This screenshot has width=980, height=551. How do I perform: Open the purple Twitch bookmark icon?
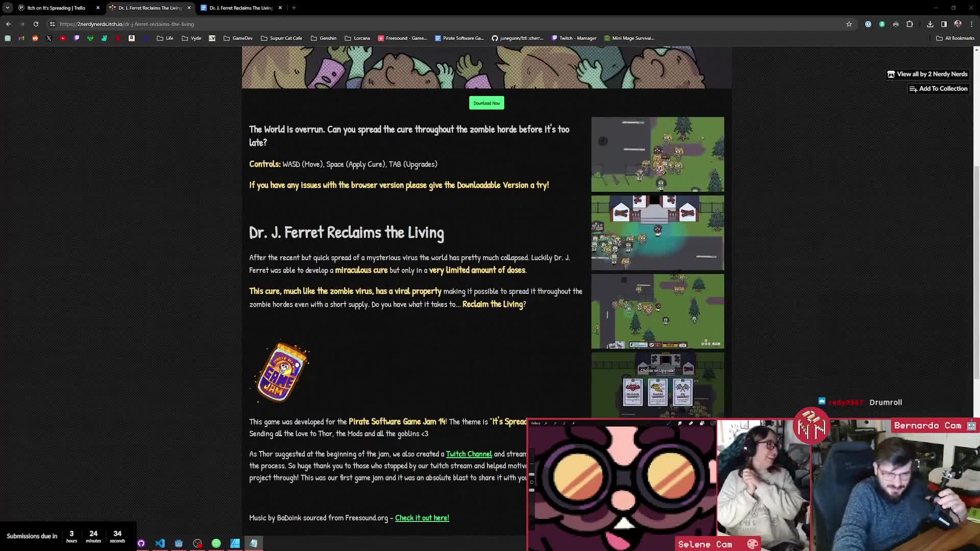(x=77, y=38)
